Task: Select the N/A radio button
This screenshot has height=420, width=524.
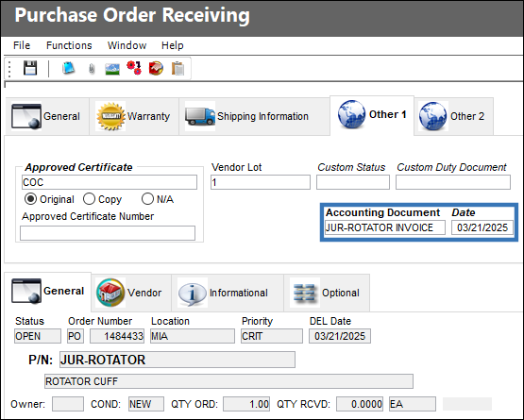Action: pyautogui.click(x=147, y=199)
